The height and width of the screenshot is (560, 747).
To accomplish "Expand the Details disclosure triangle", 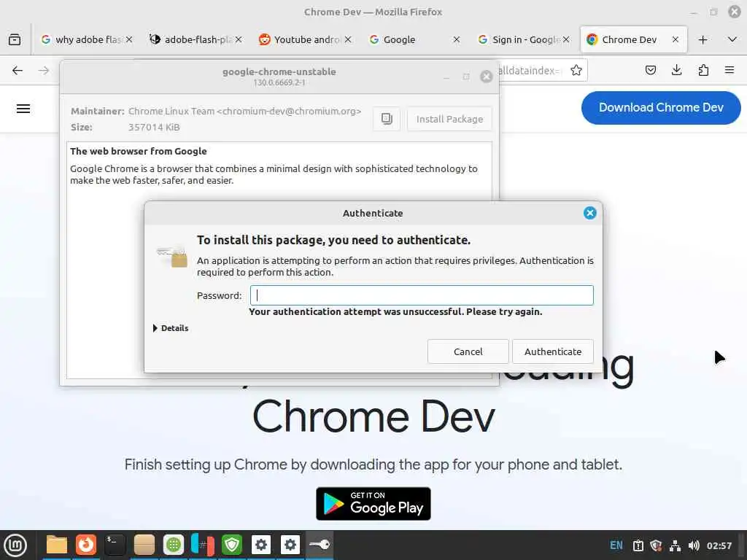I will pos(155,328).
